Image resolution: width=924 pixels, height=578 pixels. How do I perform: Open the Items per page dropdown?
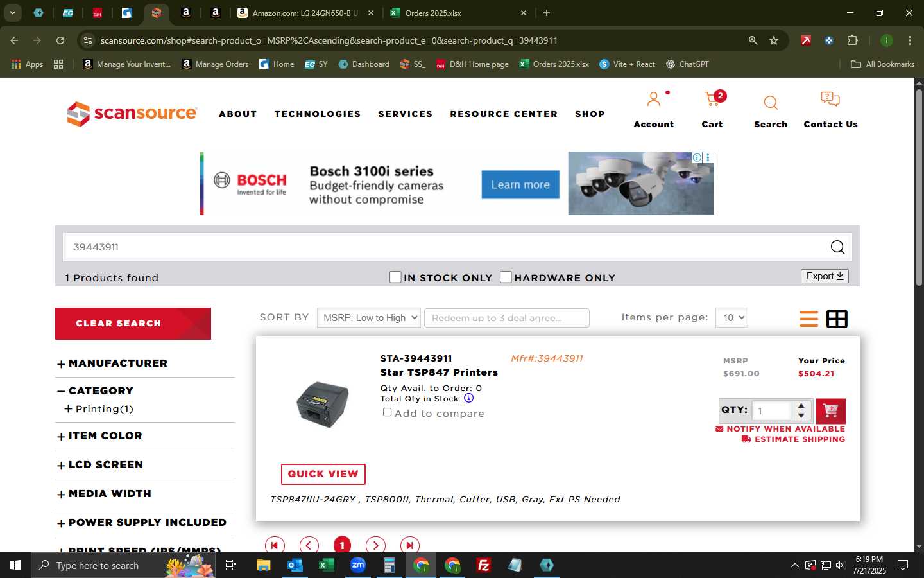(x=732, y=318)
